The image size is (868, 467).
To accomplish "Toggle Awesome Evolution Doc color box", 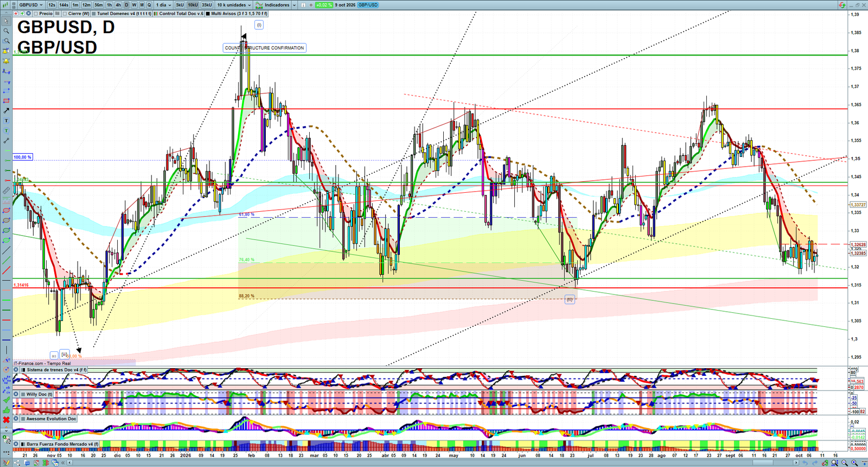I will [23, 419].
